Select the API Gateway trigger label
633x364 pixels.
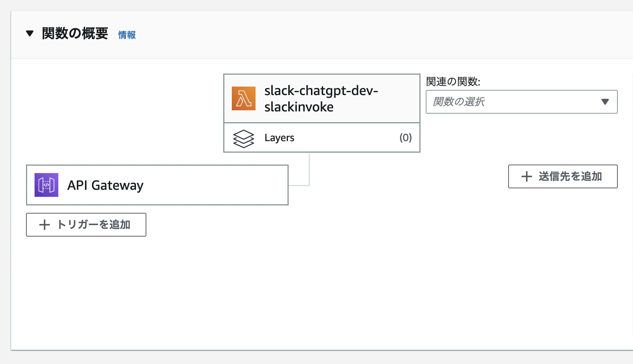105,185
